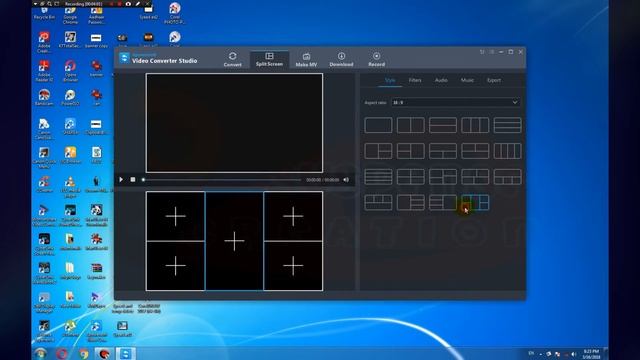Switch to the Music tab

(467, 80)
